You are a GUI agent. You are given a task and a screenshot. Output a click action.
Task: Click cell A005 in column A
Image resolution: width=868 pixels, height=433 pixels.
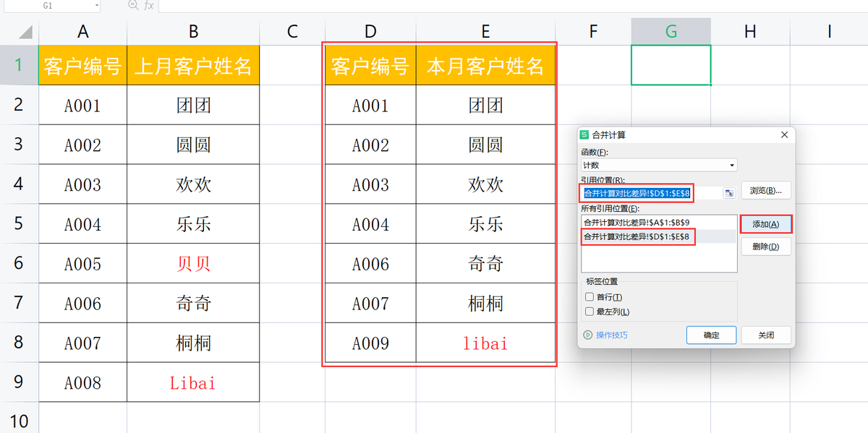(83, 264)
